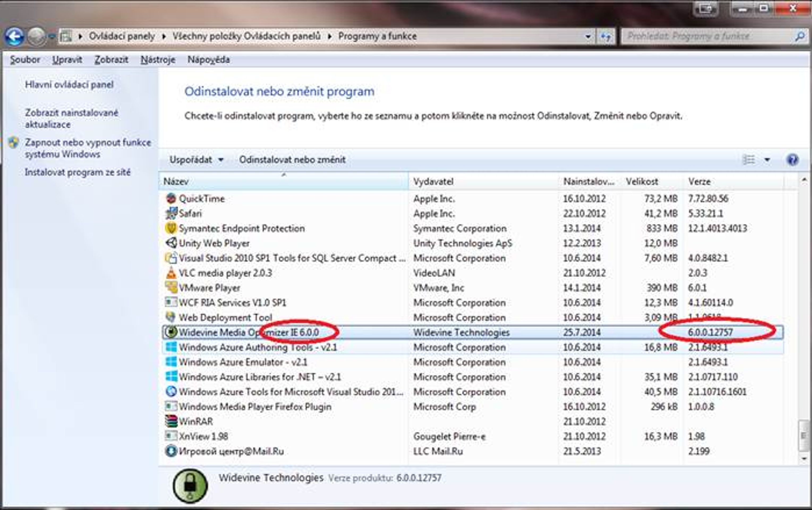This screenshot has width=812, height=510.
Task: Click the Ovládací panely breadcrumb
Action: (122, 36)
